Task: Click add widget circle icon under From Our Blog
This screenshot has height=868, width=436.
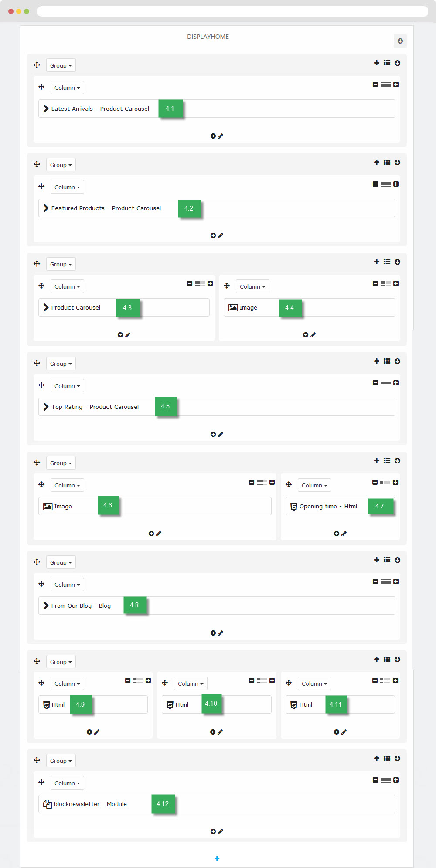Action: pos(213,633)
